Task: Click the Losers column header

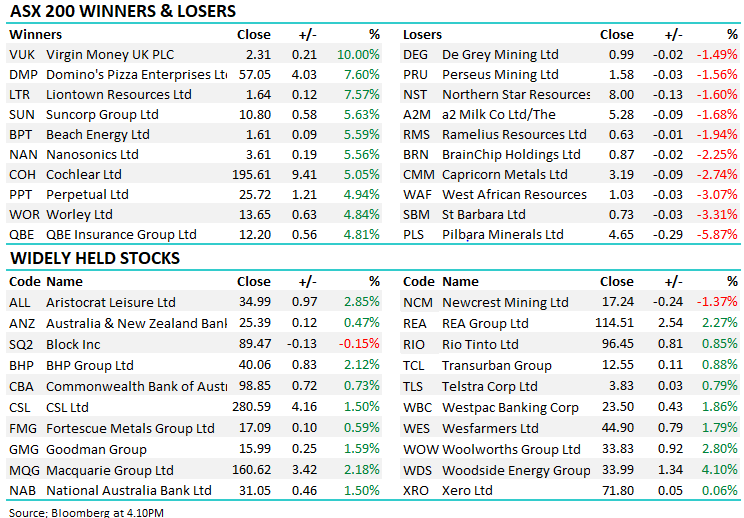Action: (x=422, y=35)
